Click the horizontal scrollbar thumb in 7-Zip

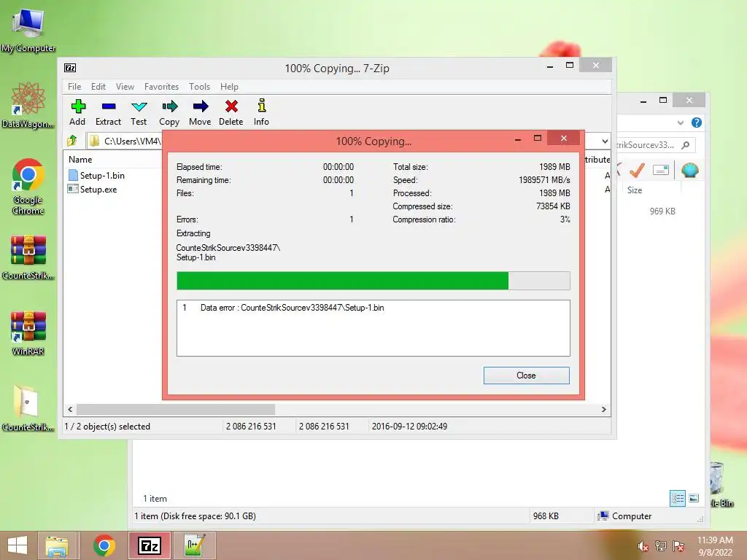tap(176, 410)
